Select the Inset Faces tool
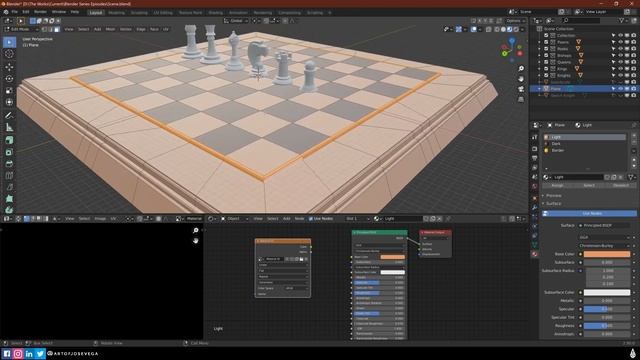Viewport: 640px width, 360px height. click(9, 152)
